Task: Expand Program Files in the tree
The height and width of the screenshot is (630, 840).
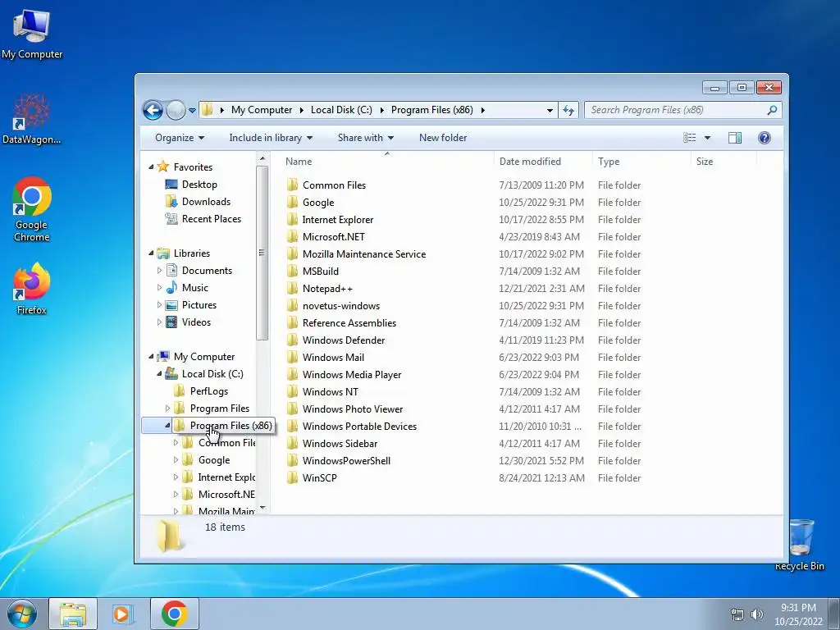Action: 167,409
